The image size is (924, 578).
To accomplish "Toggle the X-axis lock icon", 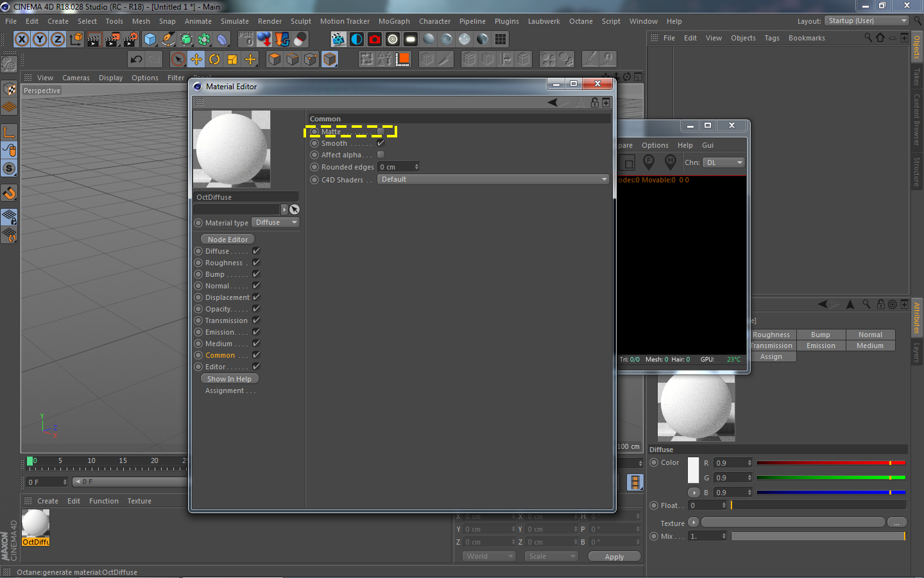I will tap(22, 39).
